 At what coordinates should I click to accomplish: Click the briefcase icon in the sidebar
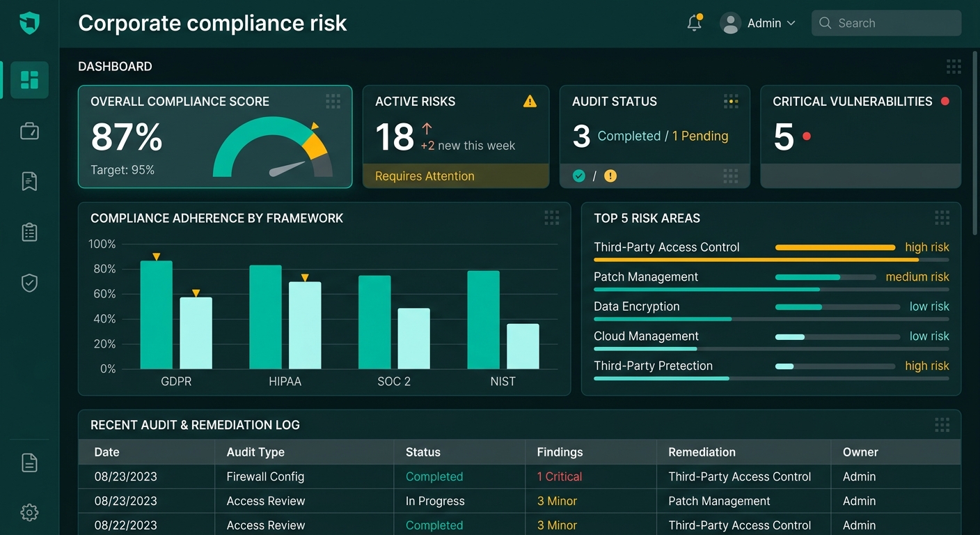point(29,131)
